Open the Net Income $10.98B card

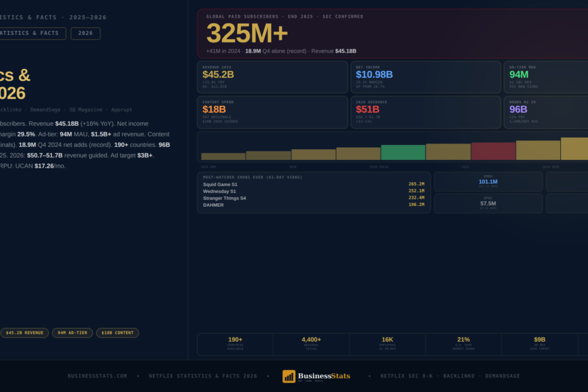coord(426,77)
